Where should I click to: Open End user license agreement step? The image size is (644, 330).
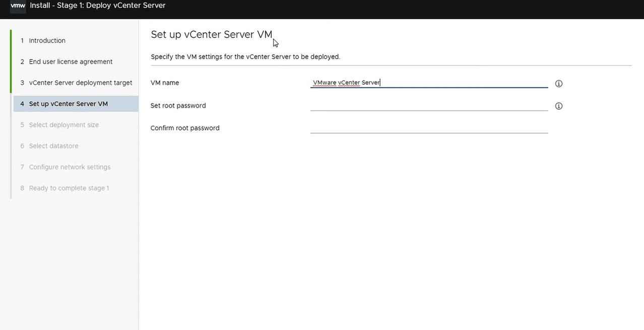pyautogui.click(x=71, y=62)
